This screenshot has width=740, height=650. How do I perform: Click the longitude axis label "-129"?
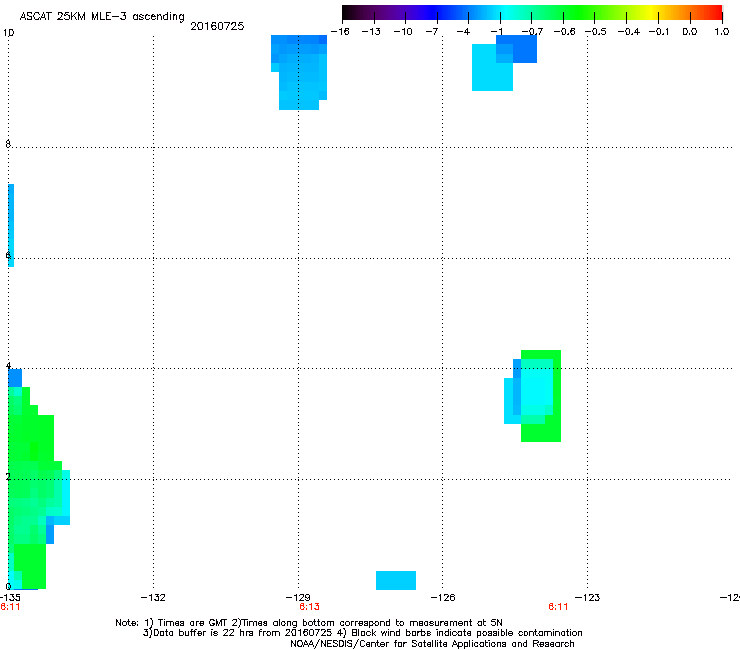pos(298,598)
